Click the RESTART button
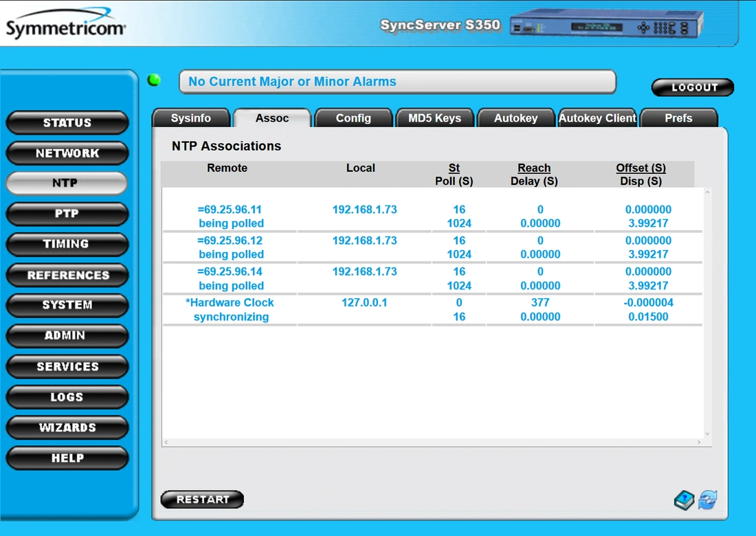This screenshot has height=536, width=756. 202,500
